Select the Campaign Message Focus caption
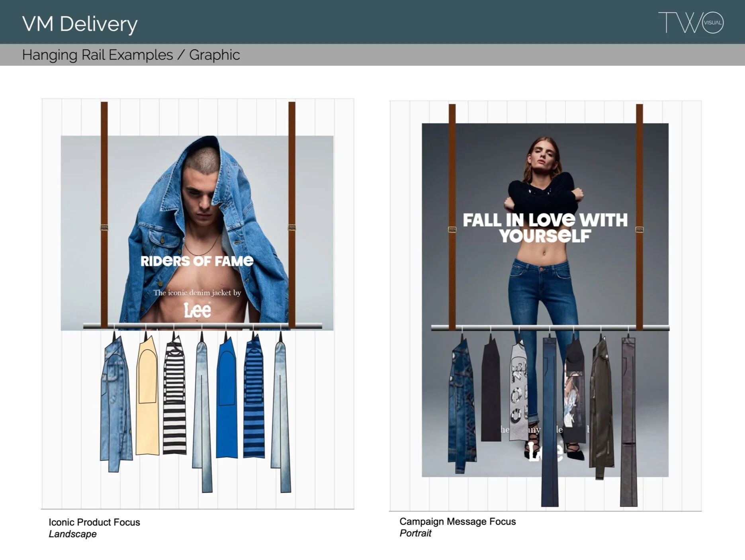 click(x=458, y=521)
